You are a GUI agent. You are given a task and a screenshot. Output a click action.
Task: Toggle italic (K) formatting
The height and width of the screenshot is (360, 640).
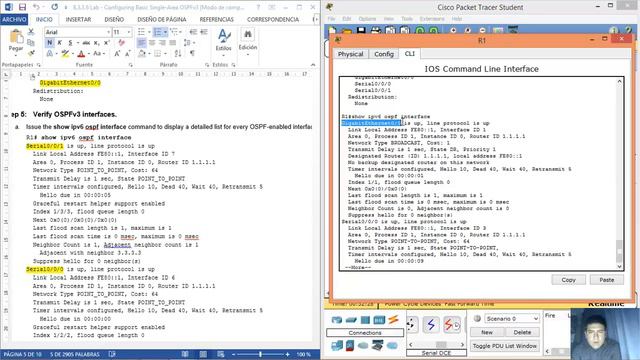pos(60,42)
